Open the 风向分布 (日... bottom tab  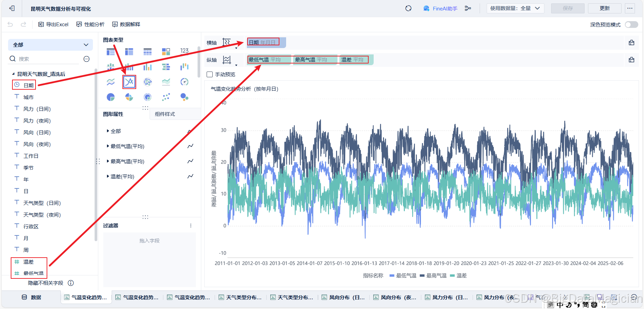(343, 297)
